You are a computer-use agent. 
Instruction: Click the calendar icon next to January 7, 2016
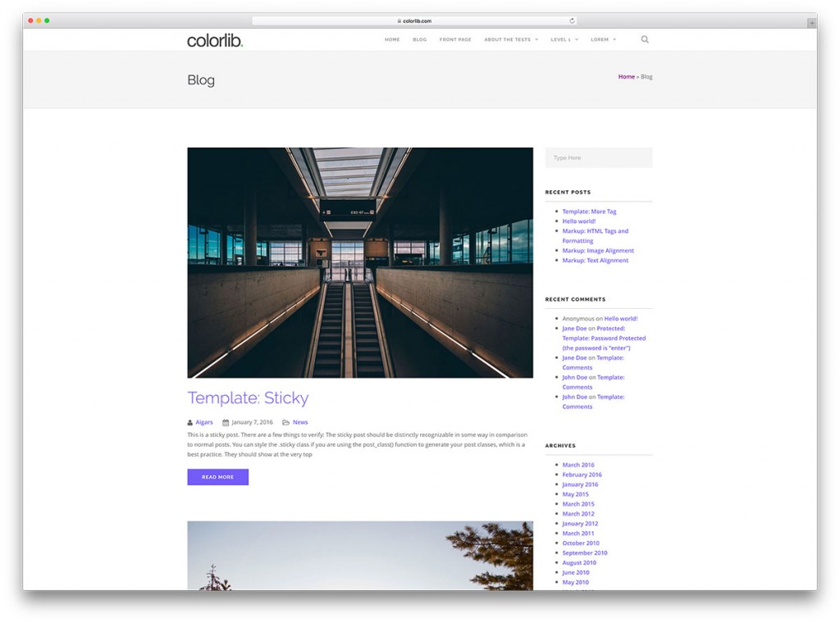pos(227,422)
